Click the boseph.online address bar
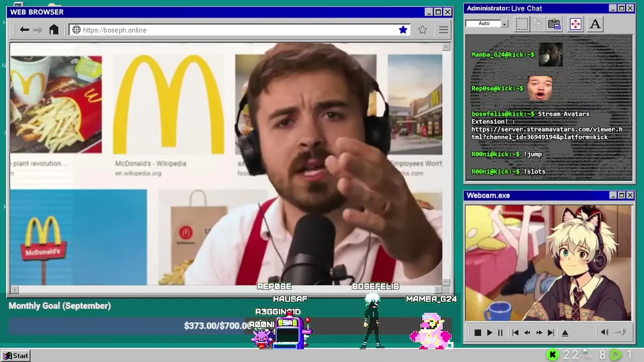The height and width of the screenshot is (362, 644). [239, 30]
